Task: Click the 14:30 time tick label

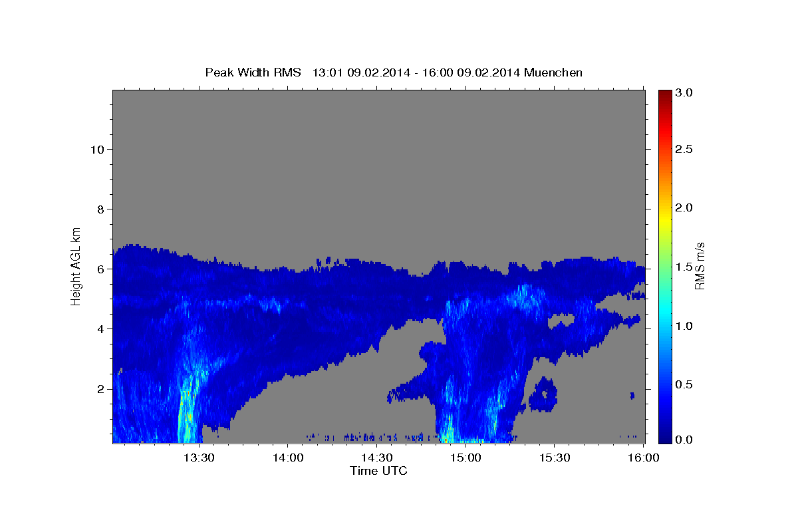Action: 376,458
